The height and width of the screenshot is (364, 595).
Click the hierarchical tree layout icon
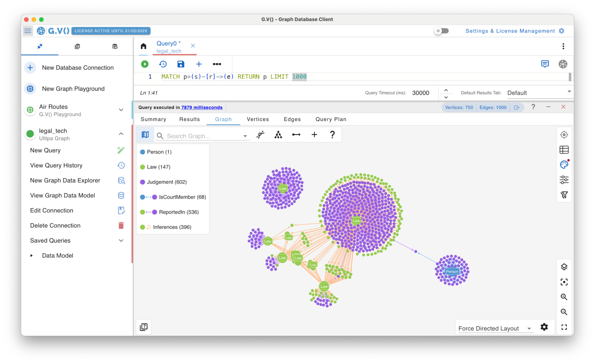pos(278,135)
